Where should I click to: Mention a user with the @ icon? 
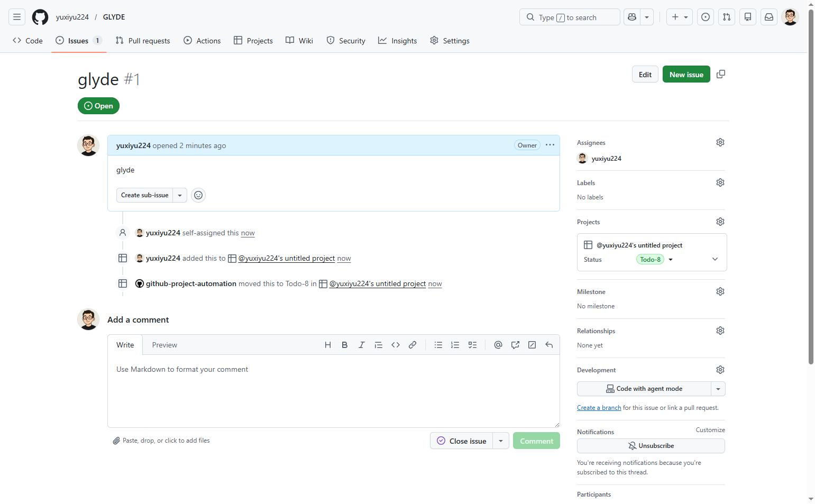498,345
